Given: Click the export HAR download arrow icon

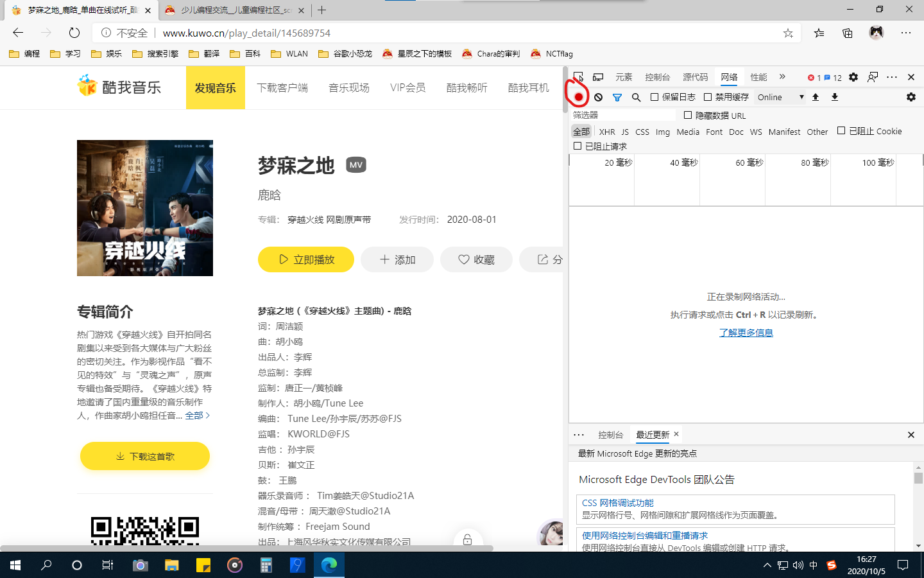Looking at the screenshot, I should pos(835,97).
